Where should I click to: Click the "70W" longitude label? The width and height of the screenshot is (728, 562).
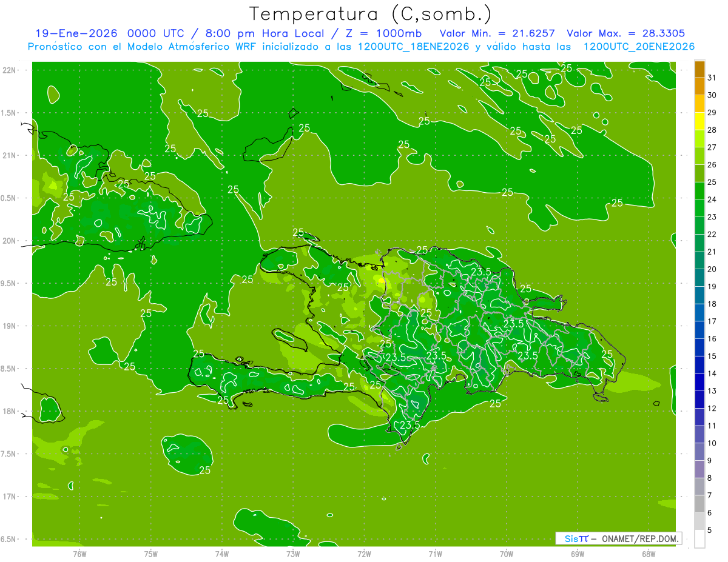[507, 554]
